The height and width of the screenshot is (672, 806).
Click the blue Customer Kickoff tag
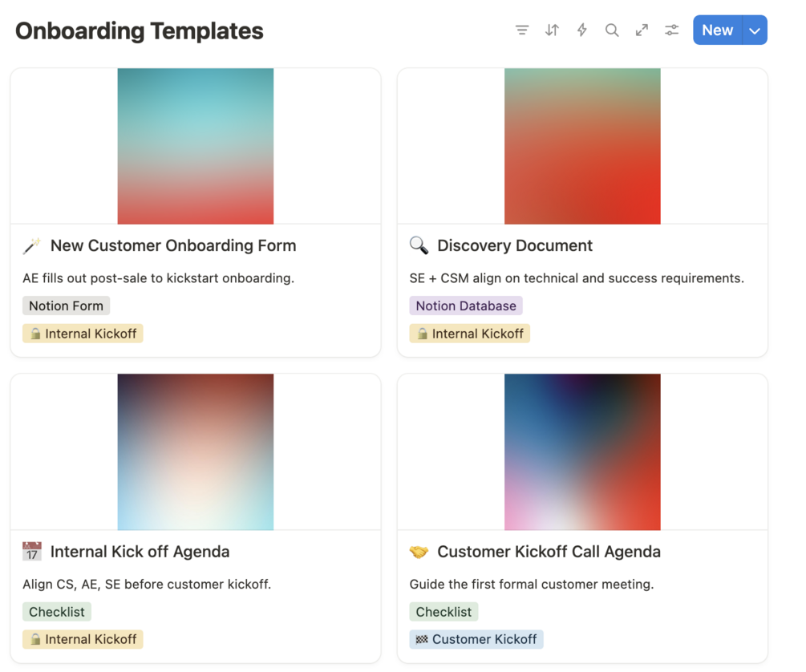click(476, 639)
